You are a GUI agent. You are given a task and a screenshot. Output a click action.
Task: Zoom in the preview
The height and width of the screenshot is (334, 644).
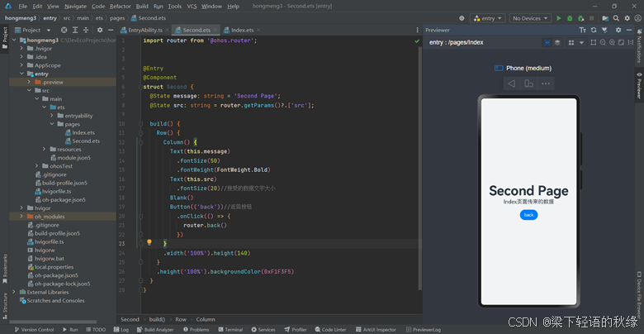click(x=612, y=42)
